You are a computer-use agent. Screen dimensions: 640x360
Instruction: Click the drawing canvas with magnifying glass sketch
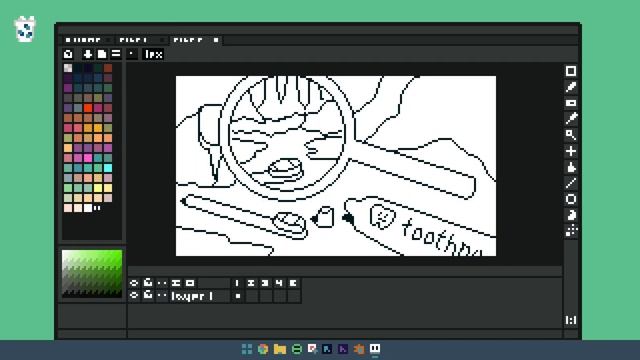[336, 166]
